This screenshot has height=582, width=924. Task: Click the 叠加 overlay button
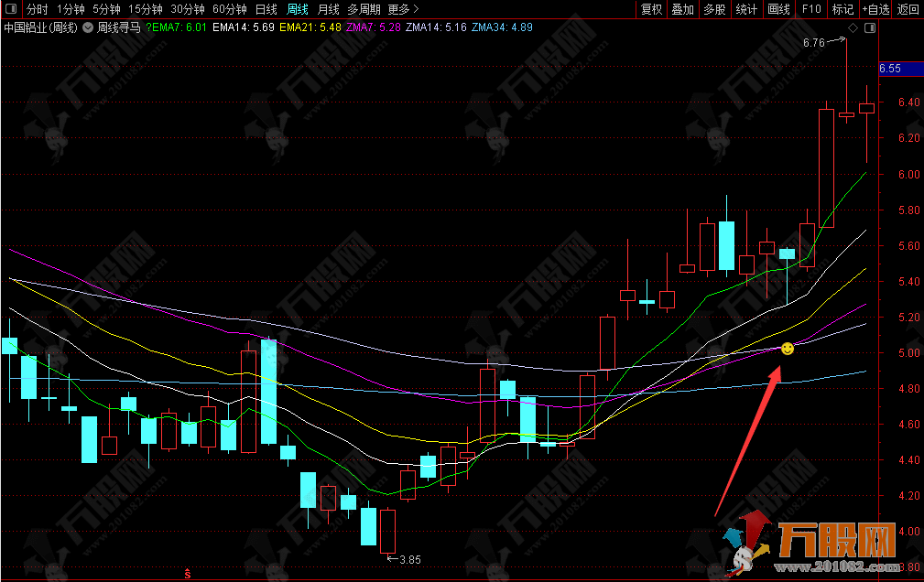682,9
